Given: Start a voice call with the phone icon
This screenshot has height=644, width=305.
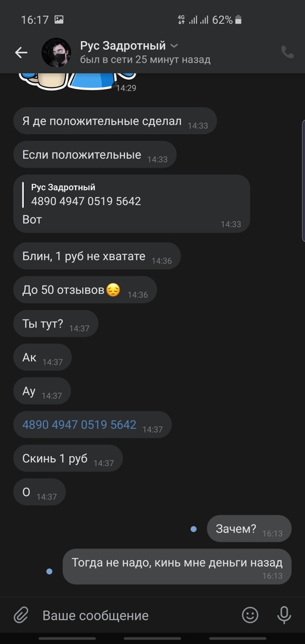Looking at the screenshot, I should 287,52.
